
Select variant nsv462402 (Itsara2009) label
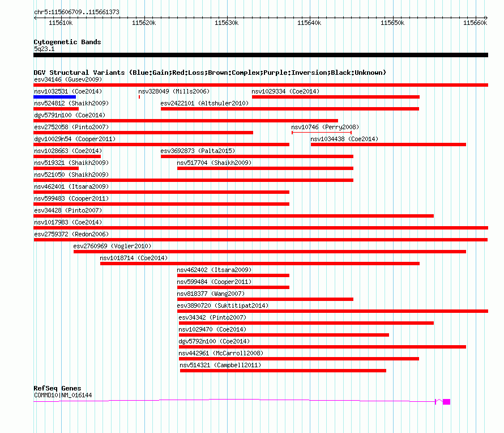point(214,270)
